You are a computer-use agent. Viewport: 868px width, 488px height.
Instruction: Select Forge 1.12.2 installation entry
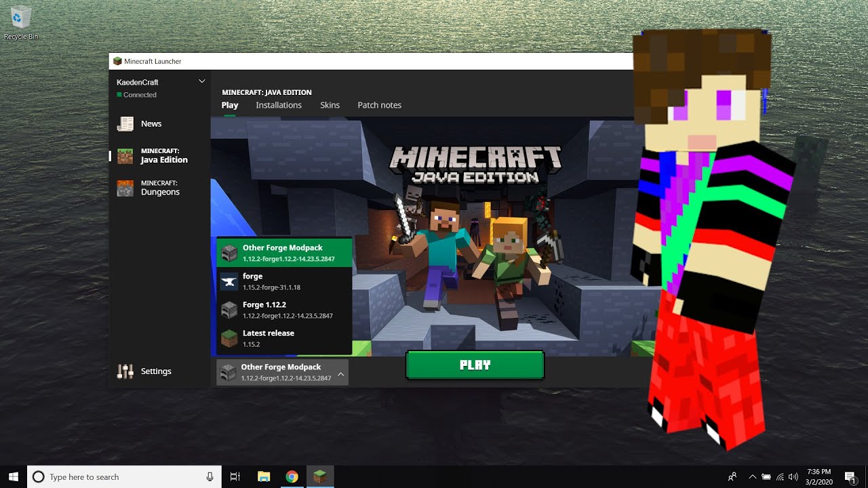click(x=284, y=310)
